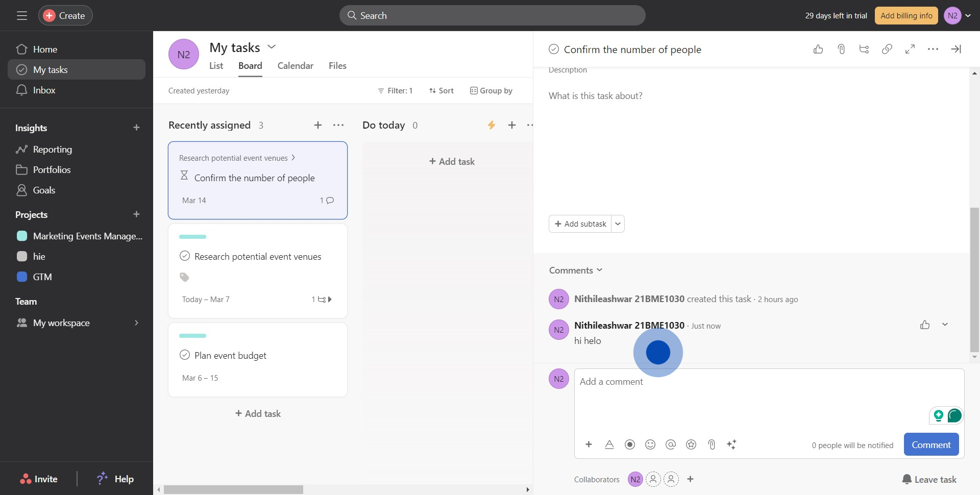Switch to Files tab

coord(337,66)
